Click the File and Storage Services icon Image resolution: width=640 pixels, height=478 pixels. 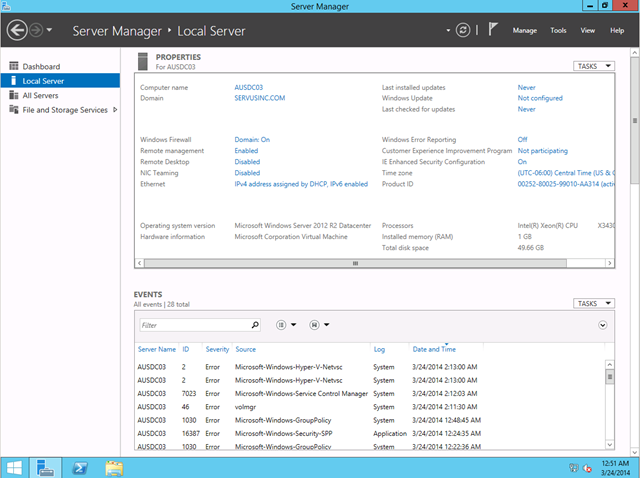(x=14, y=109)
